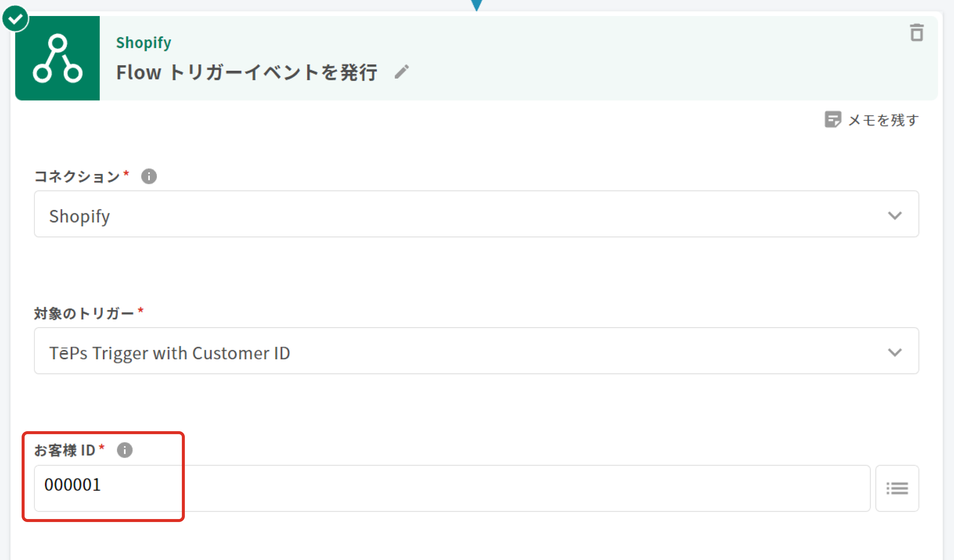This screenshot has height=560, width=954.
Task: Click the 対象のトリガー field label
Action: [x=84, y=313]
